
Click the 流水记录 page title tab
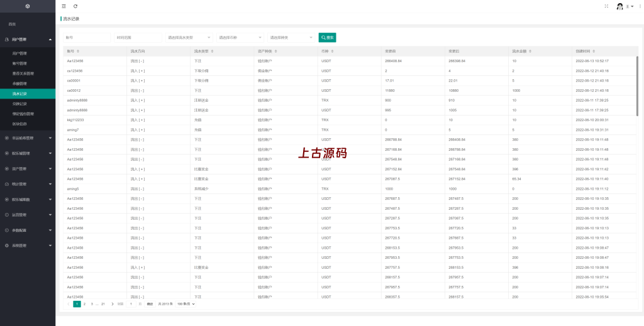pyautogui.click(x=70, y=19)
